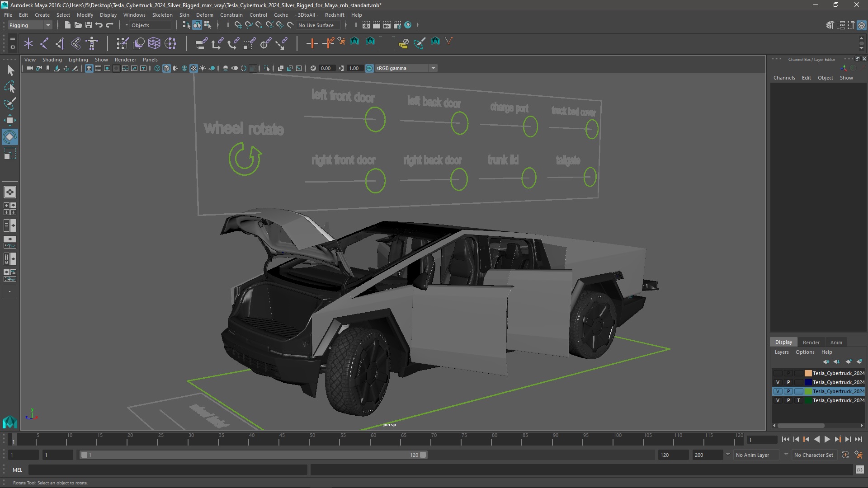This screenshot has width=868, height=488.
Task: Click the Quick Rig humanoid icon
Action: 92,43
